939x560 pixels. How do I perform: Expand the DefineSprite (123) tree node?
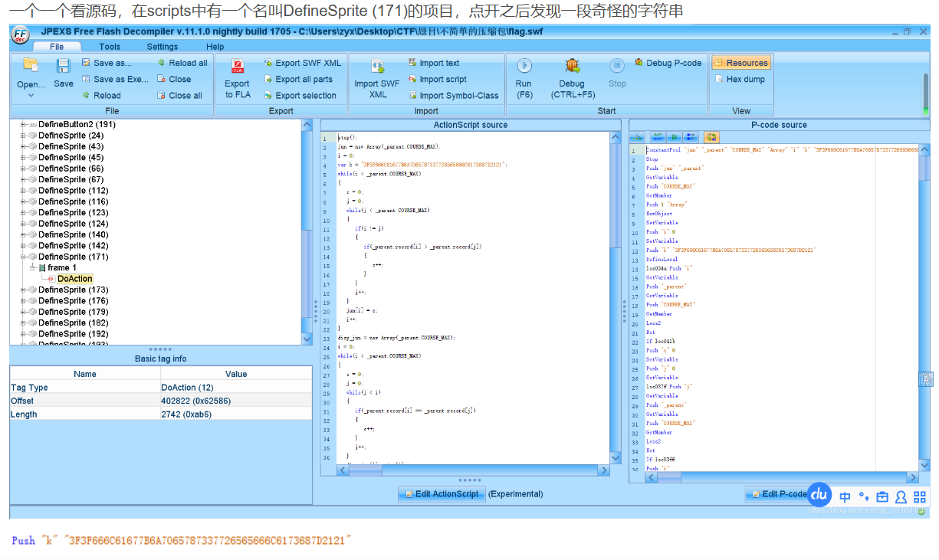23,212
